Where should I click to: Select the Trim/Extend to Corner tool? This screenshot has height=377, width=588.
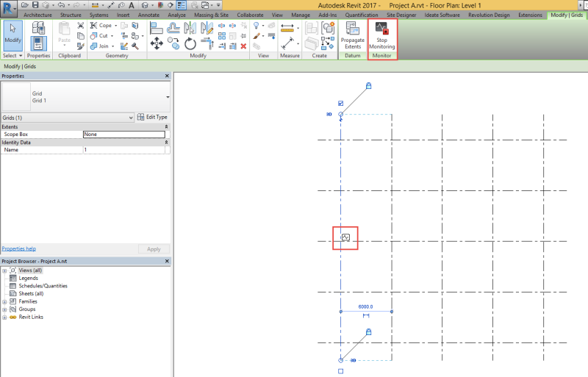[x=207, y=43]
